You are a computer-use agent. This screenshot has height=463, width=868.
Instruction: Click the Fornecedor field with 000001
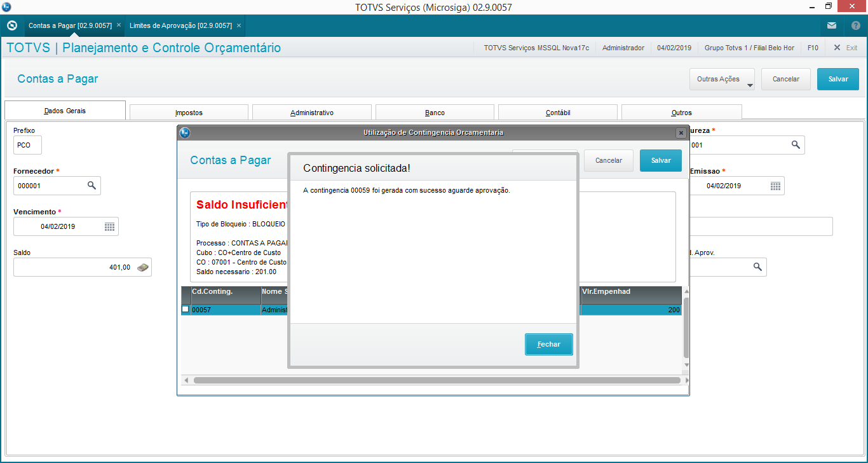point(57,186)
